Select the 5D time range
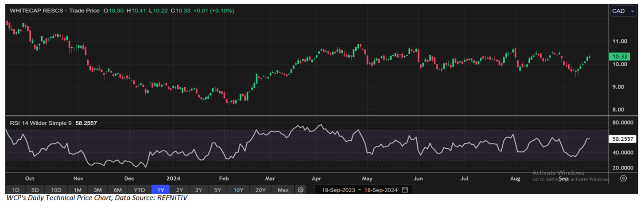The image size is (644, 208). 35,190
